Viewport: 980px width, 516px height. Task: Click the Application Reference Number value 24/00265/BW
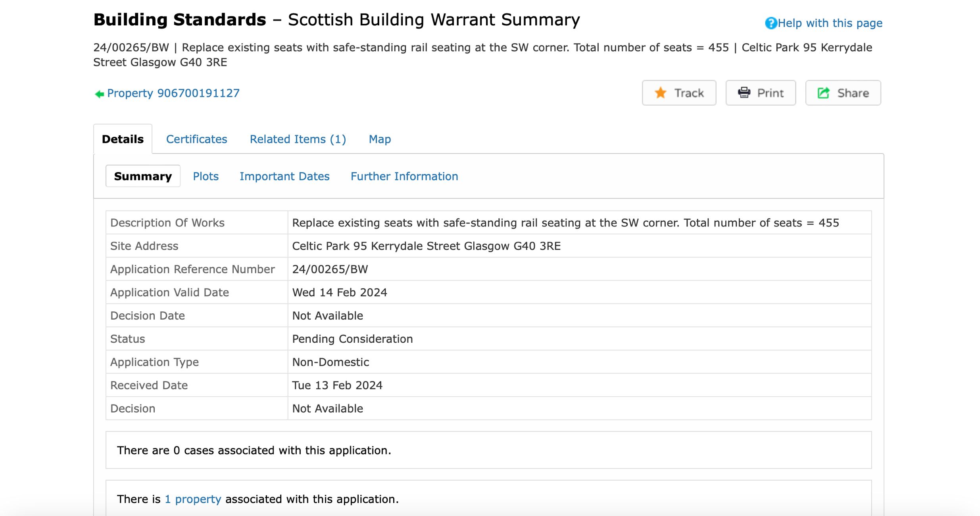pos(330,269)
